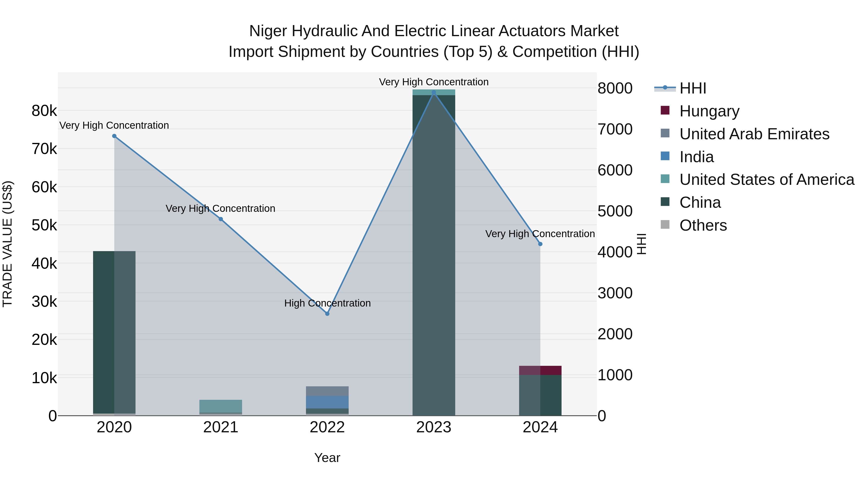This screenshot has width=868, height=488.
Task: Click the '2024' x-axis tick label
Action: tap(540, 427)
